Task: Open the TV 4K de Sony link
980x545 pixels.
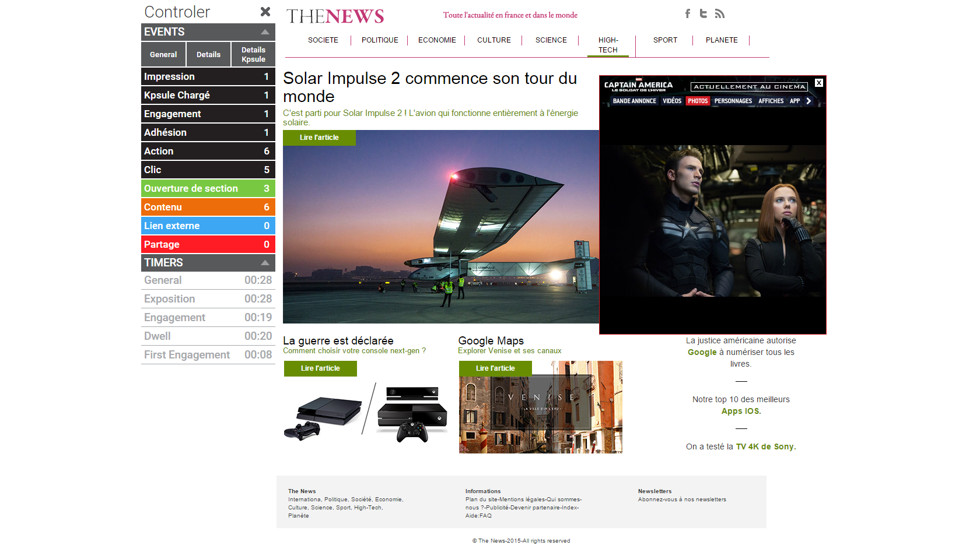Action: (x=765, y=446)
